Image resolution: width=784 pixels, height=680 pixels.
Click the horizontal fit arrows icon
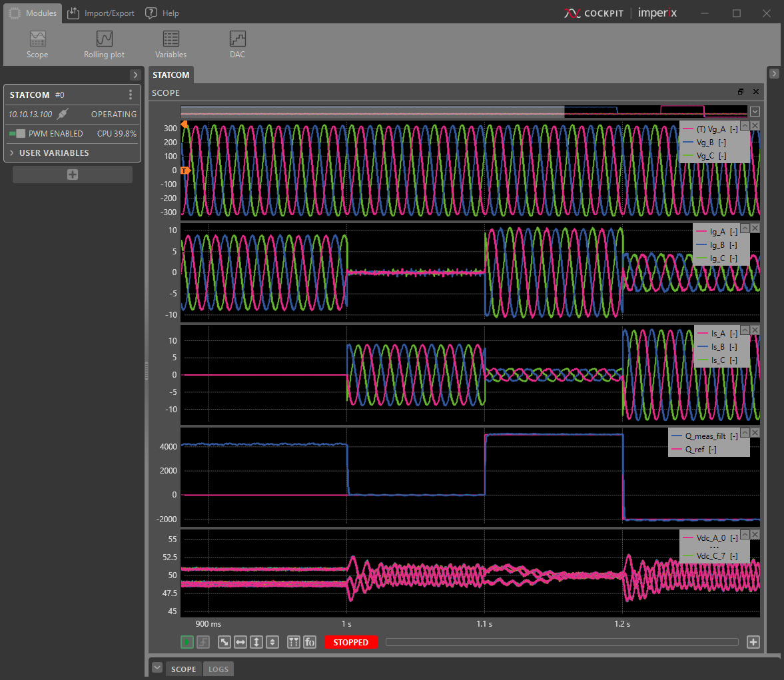[x=240, y=642]
